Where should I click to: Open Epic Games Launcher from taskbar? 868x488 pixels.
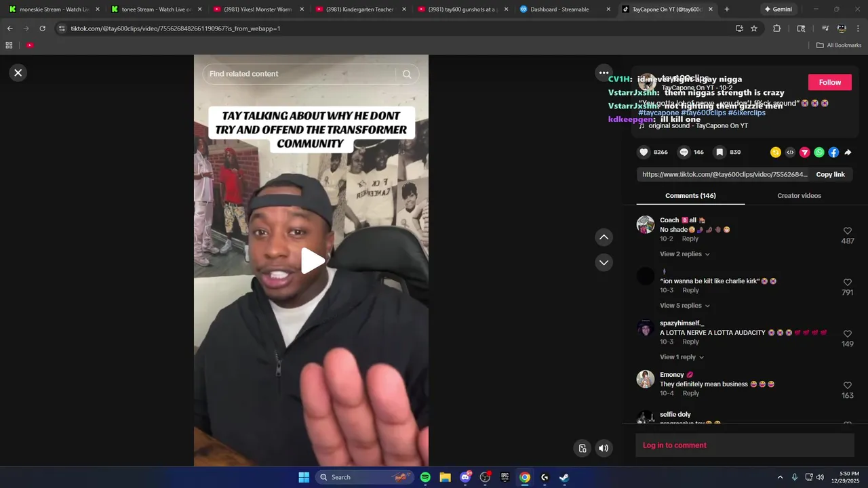click(x=505, y=477)
